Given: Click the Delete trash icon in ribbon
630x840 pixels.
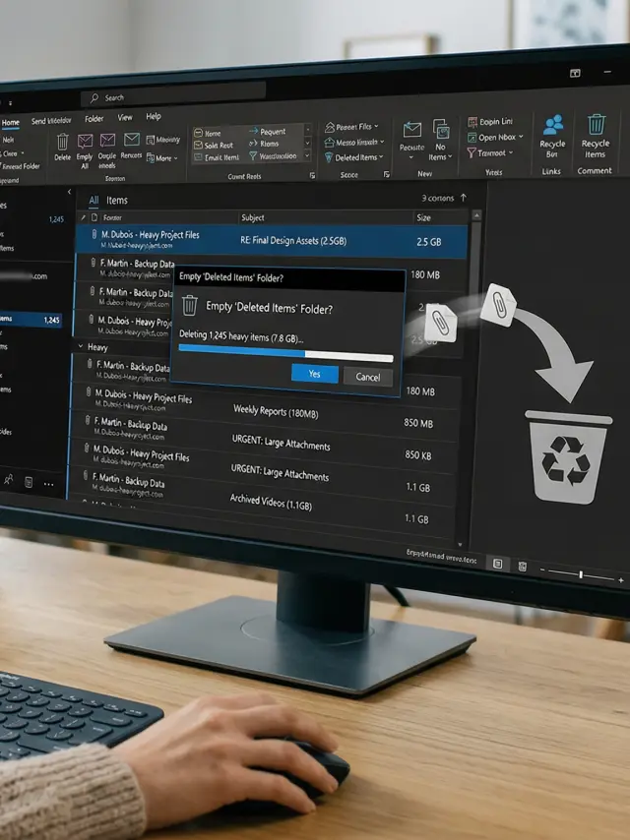Looking at the screenshot, I should tap(62, 142).
